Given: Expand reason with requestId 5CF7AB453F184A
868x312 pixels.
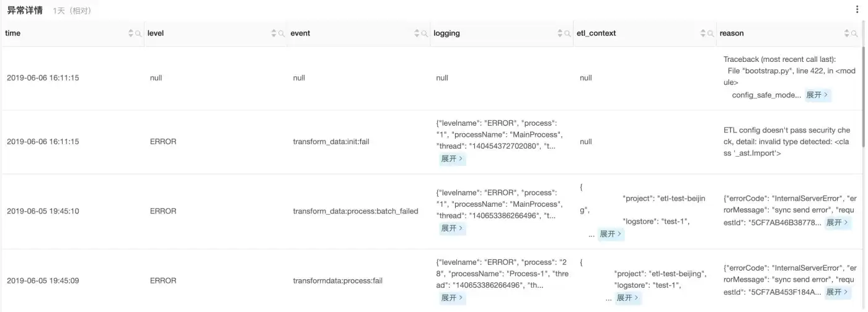Looking at the screenshot, I should point(838,292).
